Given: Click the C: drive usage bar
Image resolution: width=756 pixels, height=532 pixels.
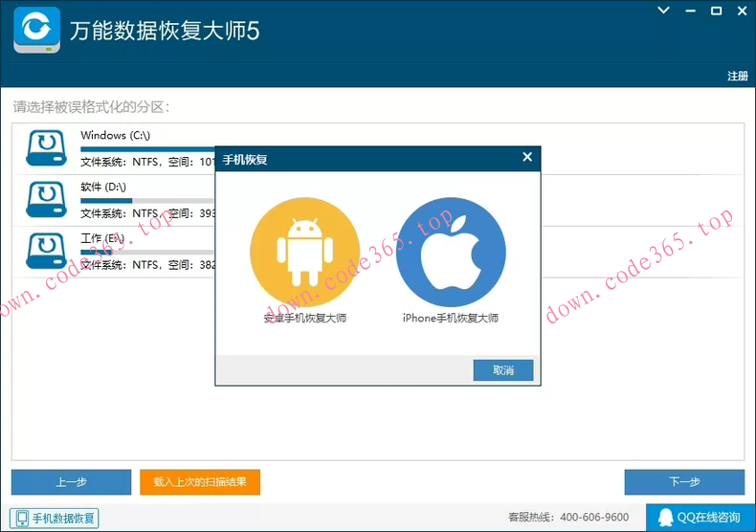Looking at the screenshot, I should click(x=147, y=149).
